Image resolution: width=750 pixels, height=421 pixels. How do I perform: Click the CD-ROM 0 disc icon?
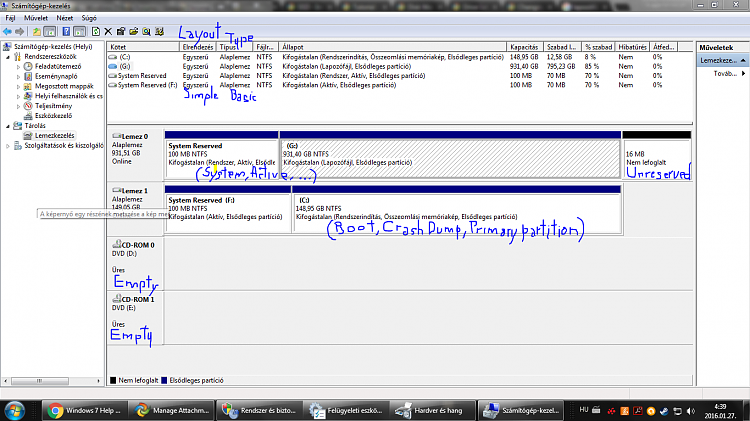[x=116, y=244]
